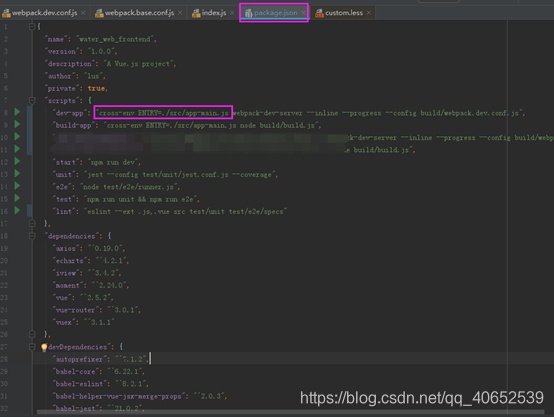The height and width of the screenshot is (417, 554).
Task: Click the "babel-core" devDependency key
Action: click(76, 372)
